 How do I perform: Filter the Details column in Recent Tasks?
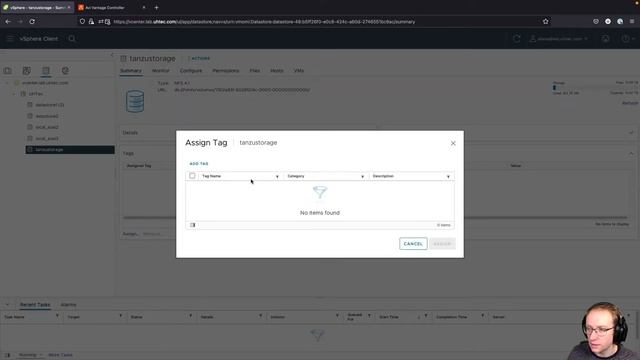tap(260, 316)
